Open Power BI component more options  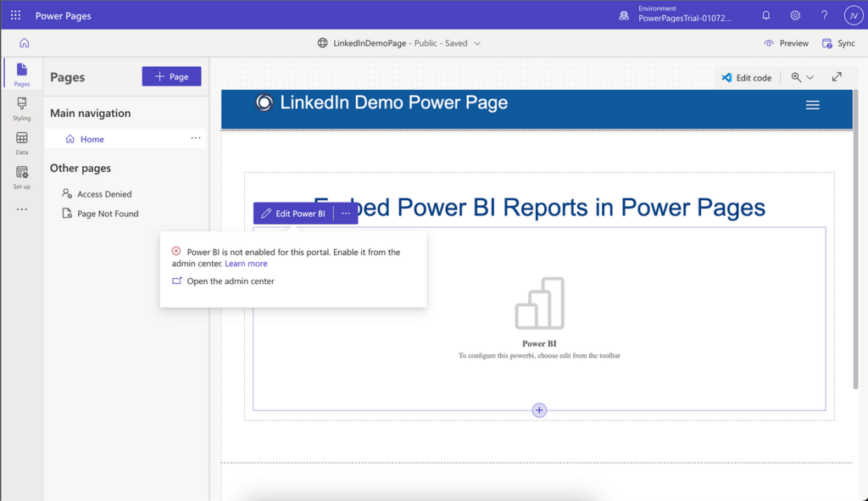[x=346, y=214]
